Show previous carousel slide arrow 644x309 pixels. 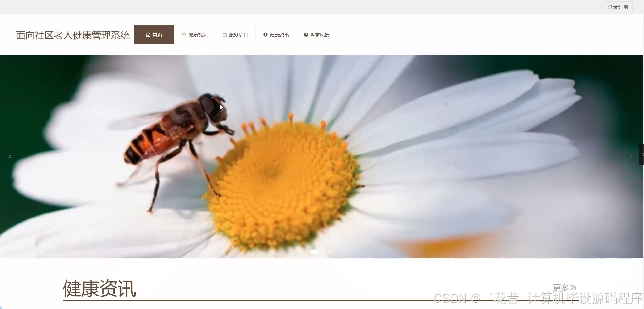tap(9, 156)
